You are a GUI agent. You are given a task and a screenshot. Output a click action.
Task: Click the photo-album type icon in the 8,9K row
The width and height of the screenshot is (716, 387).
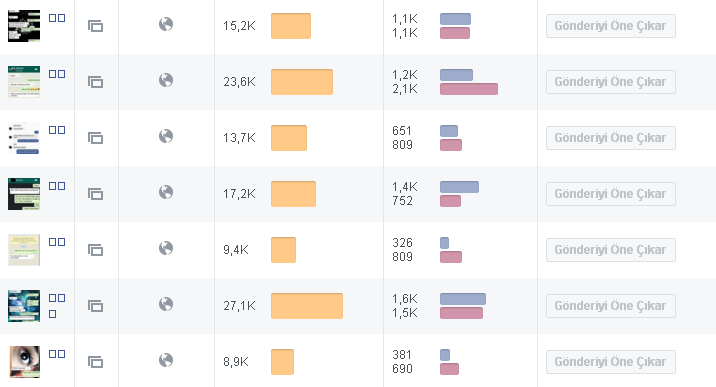[95, 362]
